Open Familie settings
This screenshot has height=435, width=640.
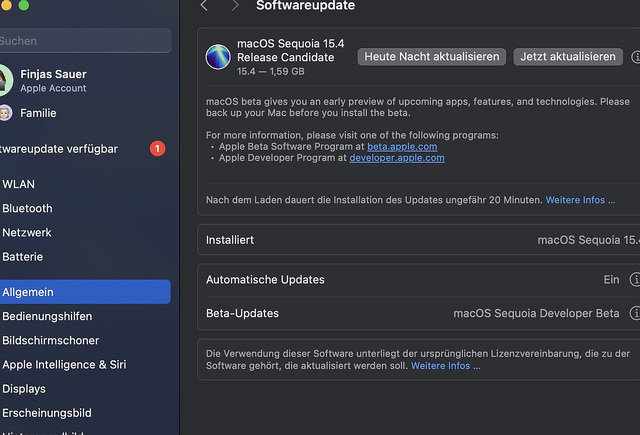tap(38, 113)
